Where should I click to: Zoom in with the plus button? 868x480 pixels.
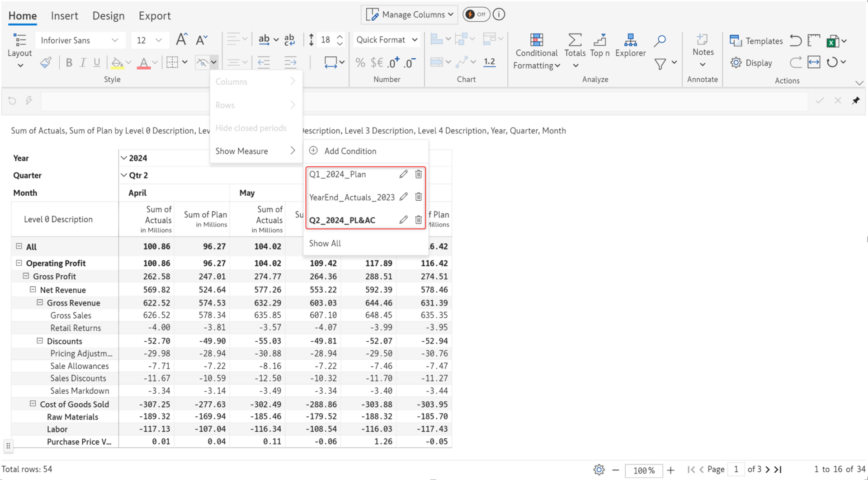pyautogui.click(x=670, y=470)
